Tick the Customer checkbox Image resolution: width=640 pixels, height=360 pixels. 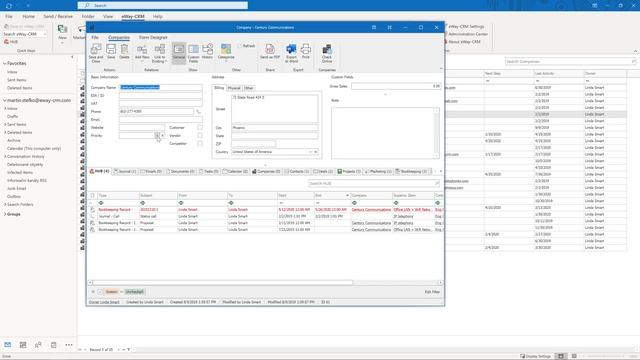(x=200, y=128)
